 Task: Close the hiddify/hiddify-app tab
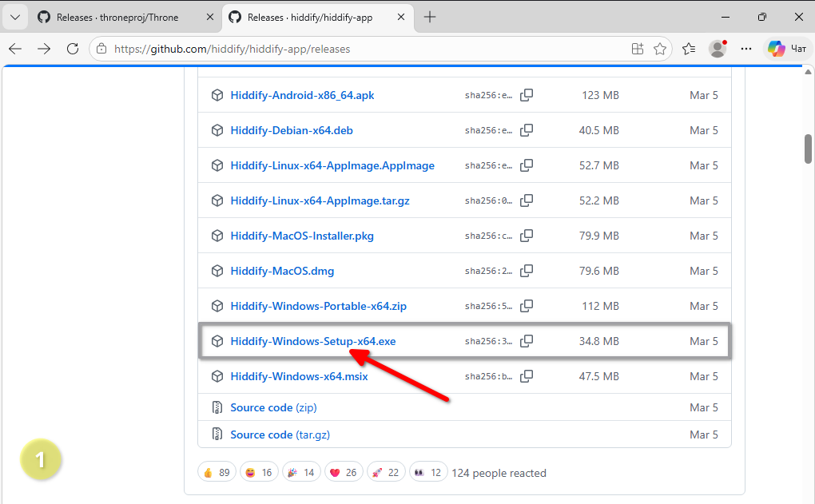coord(401,17)
